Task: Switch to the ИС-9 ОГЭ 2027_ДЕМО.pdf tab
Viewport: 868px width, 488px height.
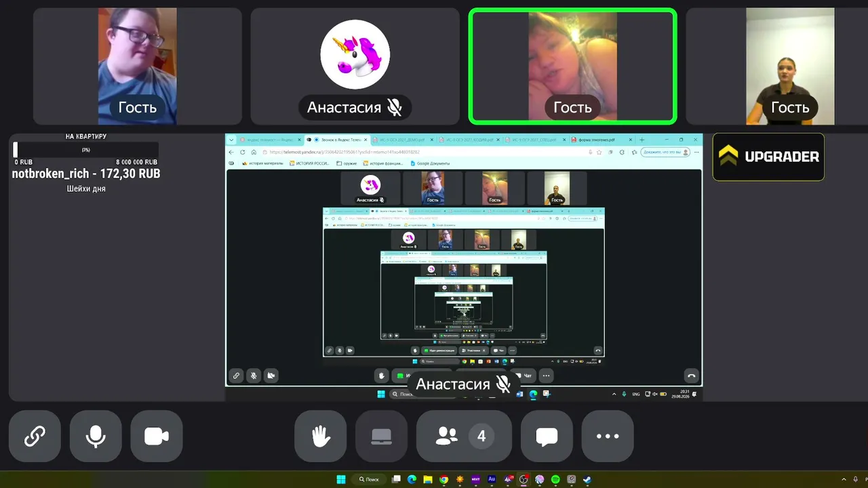Action: (x=402, y=140)
